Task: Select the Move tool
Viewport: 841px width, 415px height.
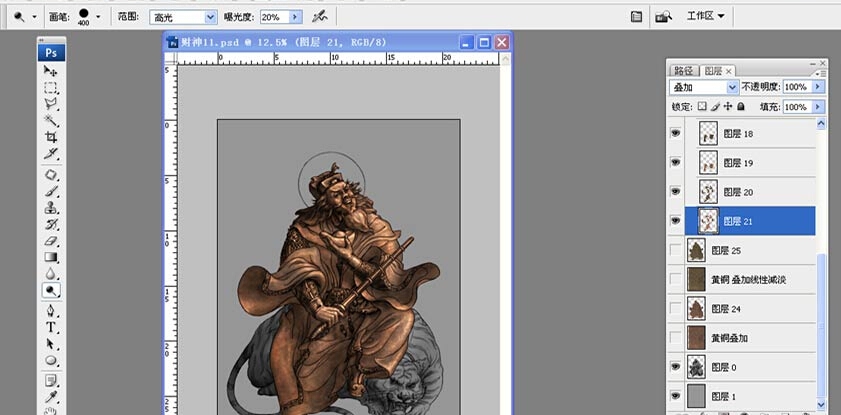Action: pos(51,71)
